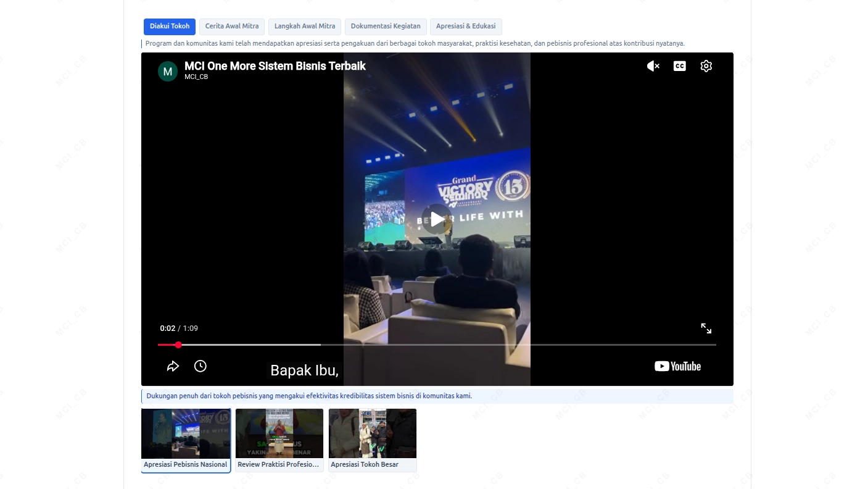This screenshot has width=868, height=489.
Task: Toggle closed captions with CC icon
Action: tap(679, 66)
